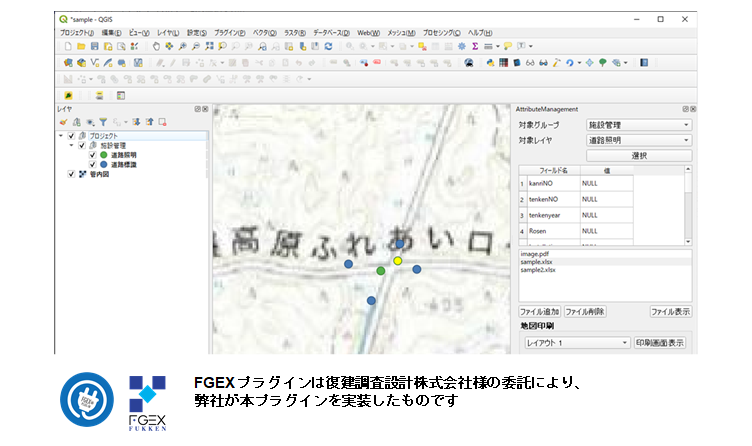This screenshot has width=752, height=446.
Task: Select sample.xlsx in the file list
Action: point(538,262)
